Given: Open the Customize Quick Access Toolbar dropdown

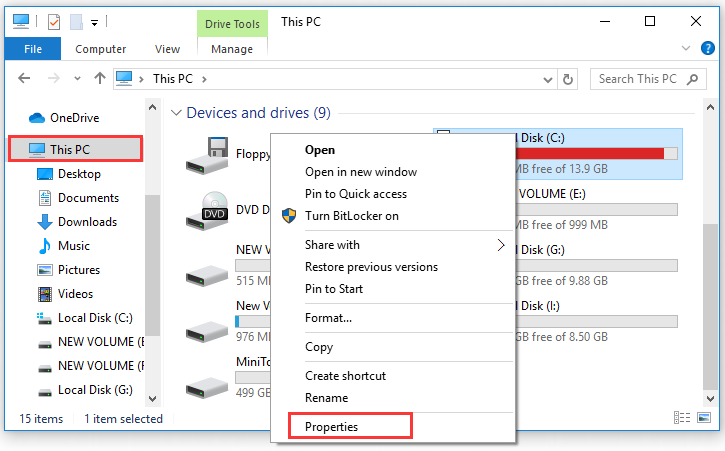Looking at the screenshot, I should (94, 23).
